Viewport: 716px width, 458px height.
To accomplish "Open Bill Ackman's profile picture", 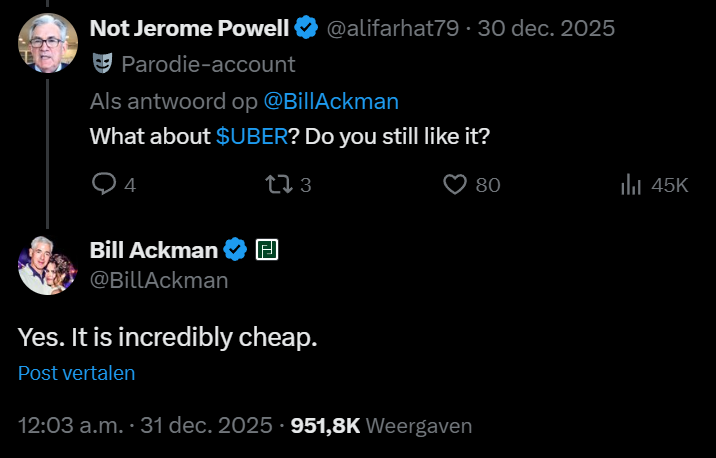I will (47, 265).
